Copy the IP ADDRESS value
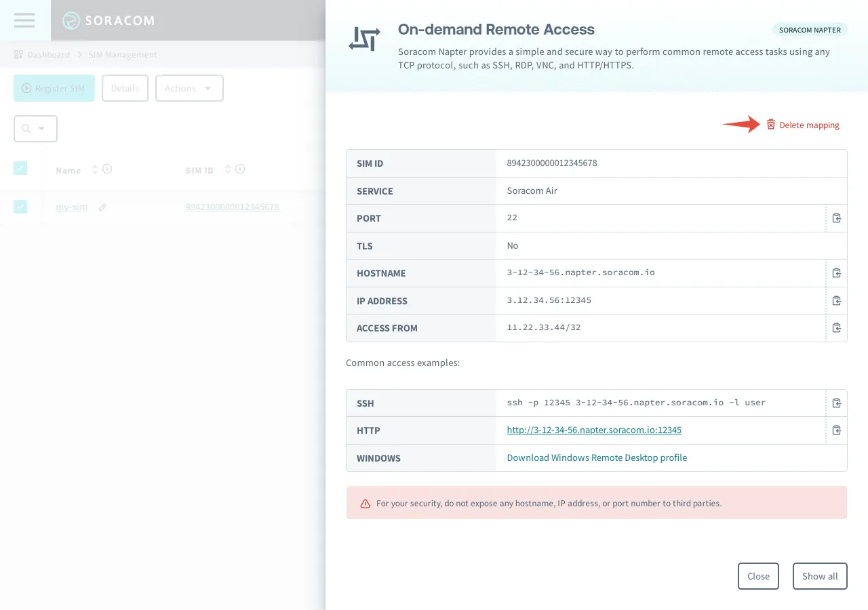Image resolution: width=868 pixels, height=610 pixels. [837, 300]
